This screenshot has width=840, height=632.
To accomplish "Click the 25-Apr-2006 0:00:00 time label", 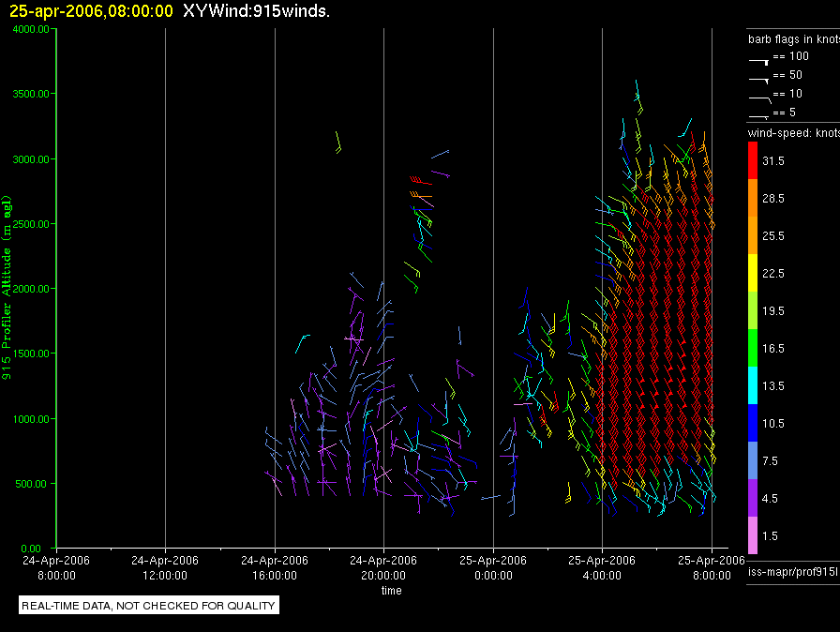I will point(493,567).
